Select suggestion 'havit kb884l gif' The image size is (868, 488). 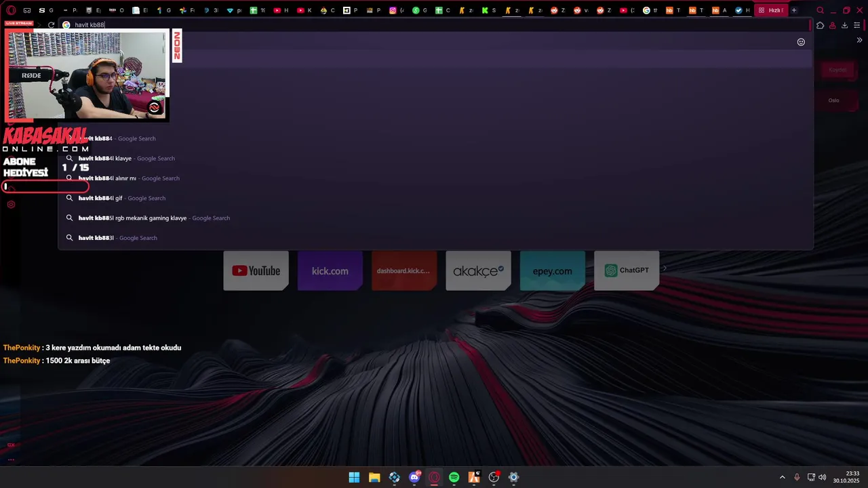pos(435,198)
